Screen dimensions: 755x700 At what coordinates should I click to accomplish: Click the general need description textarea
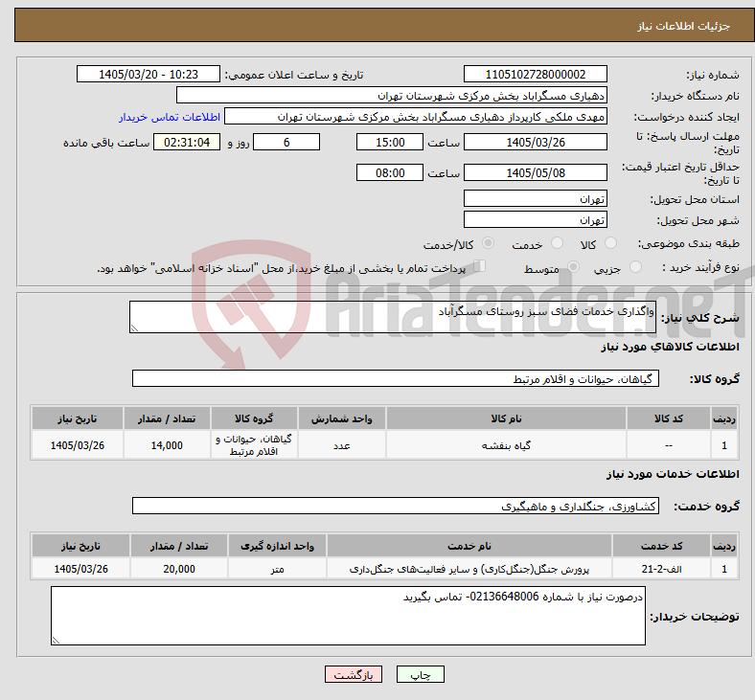(x=393, y=317)
